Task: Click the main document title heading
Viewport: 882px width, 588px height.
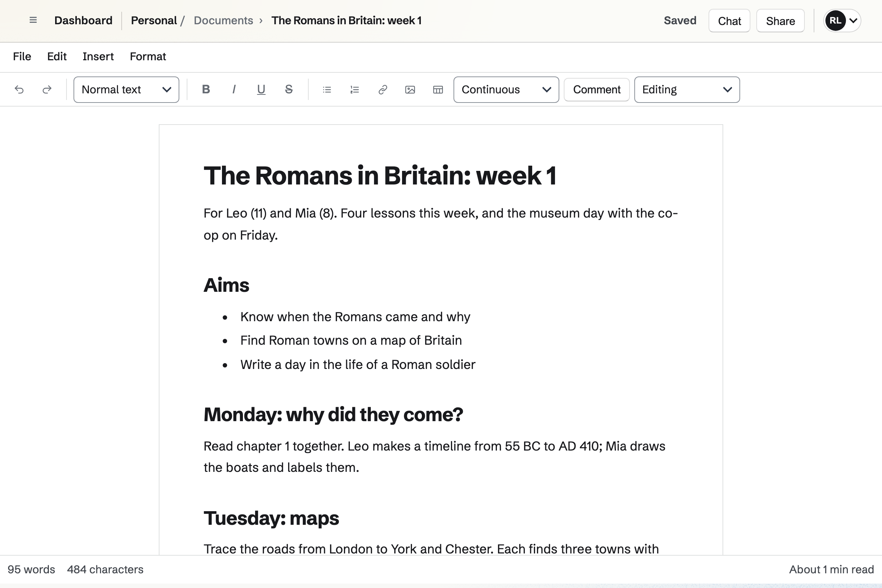Action: pos(380,176)
